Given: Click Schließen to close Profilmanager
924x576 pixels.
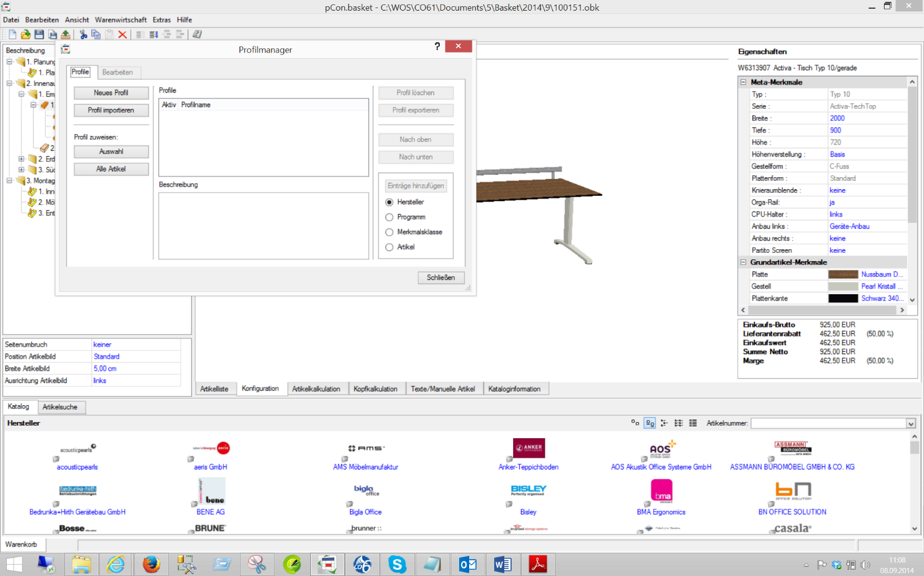Looking at the screenshot, I should point(440,277).
